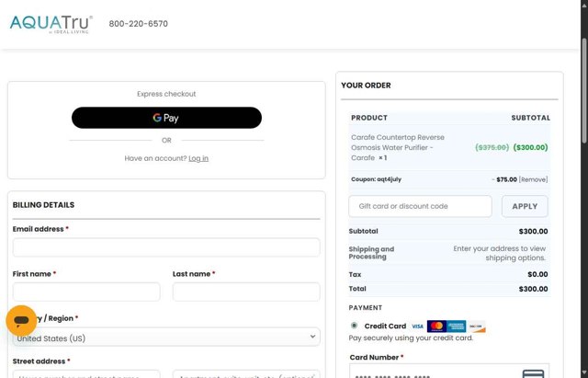Click the Carafe Countertop Reverse Osmosis product name
The width and height of the screenshot is (588, 378).
pos(398,147)
